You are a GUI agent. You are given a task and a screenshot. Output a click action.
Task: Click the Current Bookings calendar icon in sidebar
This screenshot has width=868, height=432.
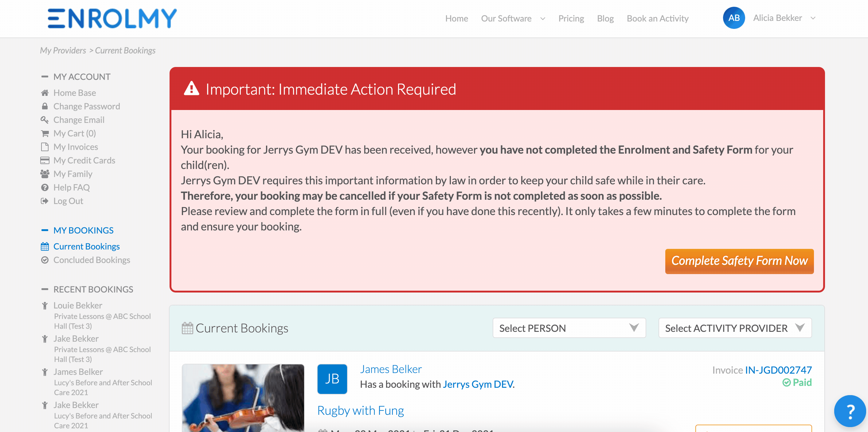click(x=45, y=246)
